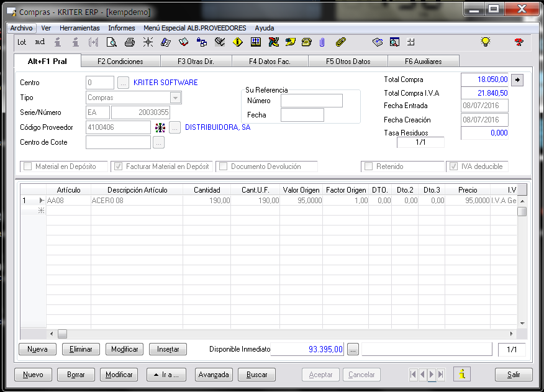Open the Disponible Inmediato ellipsis button
544x392 pixels.
353,349
